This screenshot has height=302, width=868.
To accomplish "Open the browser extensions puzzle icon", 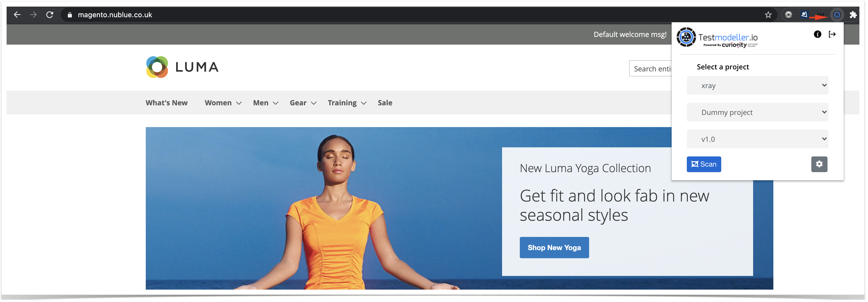I will pyautogui.click(x=853, y=15).
